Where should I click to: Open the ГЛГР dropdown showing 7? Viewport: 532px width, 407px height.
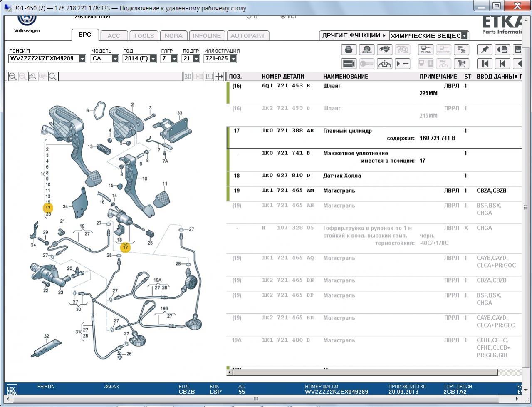(174, 59)
